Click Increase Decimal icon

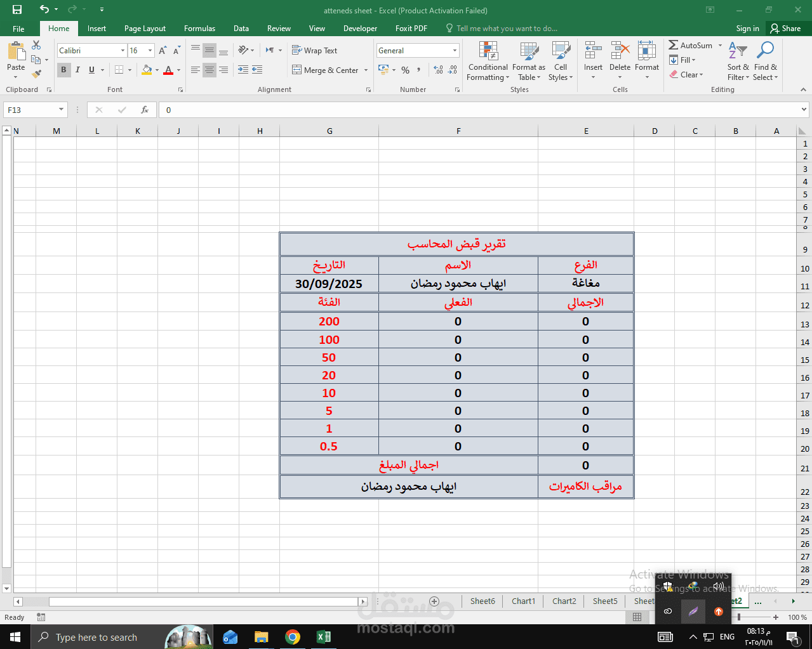[x=439, y=70]
